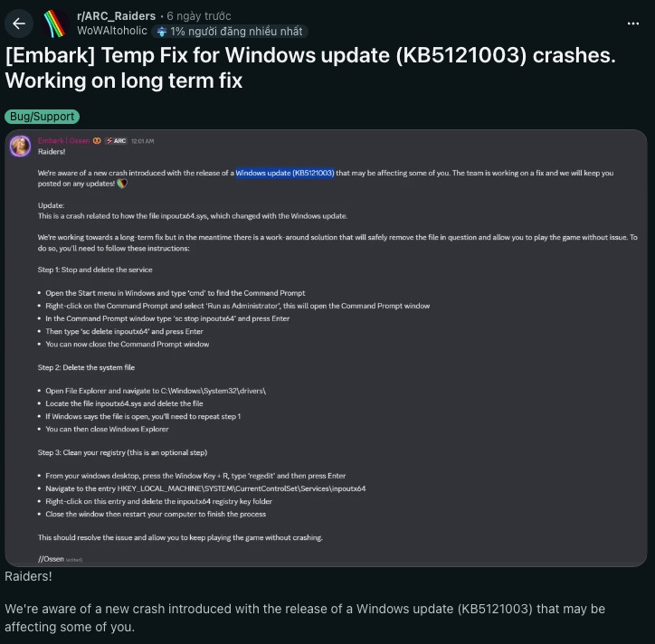Image resolution: width=655 pixels, height=644 pixels.
Task: Go back using the left arrow button
Action: [19, 24]
